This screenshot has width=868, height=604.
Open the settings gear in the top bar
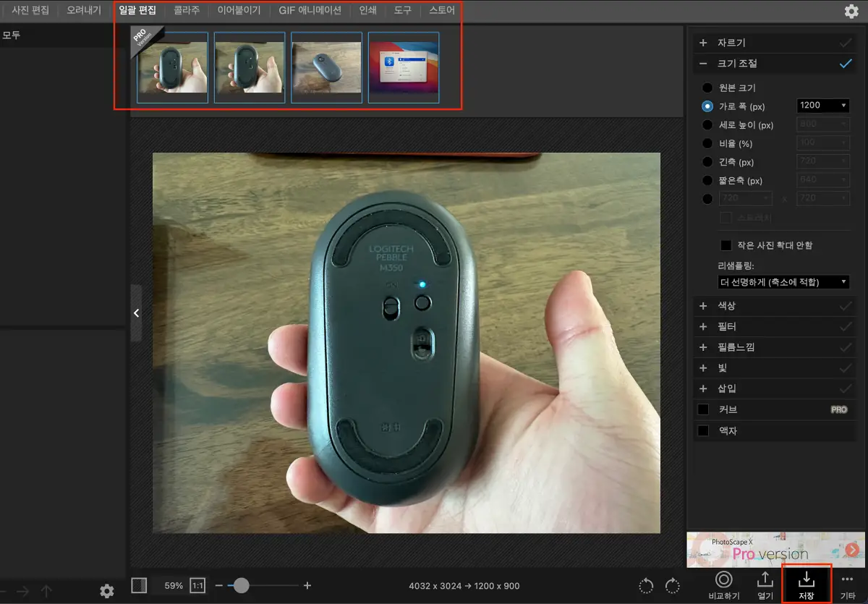point(851,11)
